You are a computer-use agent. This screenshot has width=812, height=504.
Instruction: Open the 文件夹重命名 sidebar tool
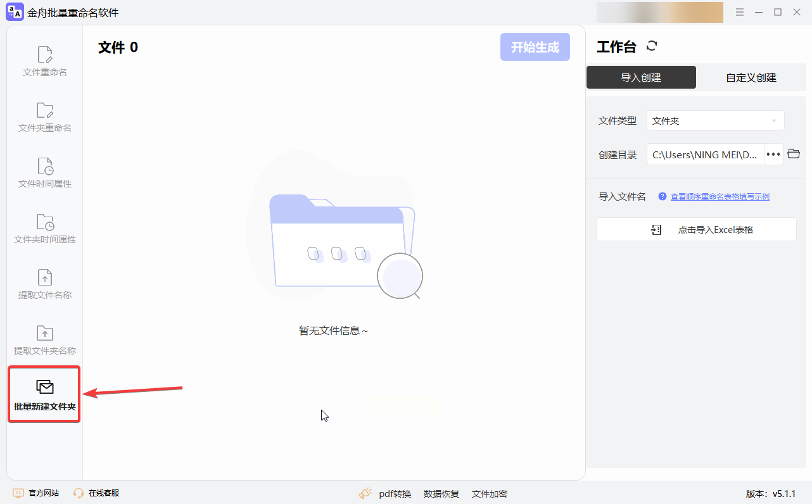tap(44, 117)
